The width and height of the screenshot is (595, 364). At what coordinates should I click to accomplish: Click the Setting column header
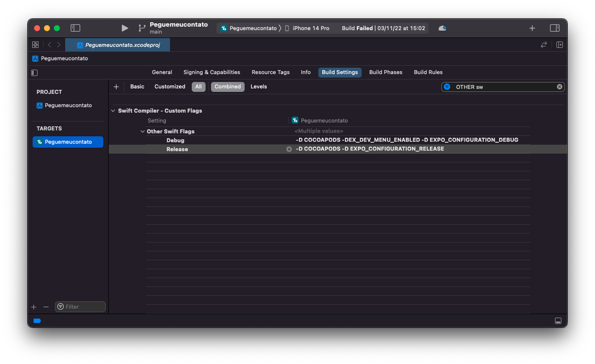[x=157, y=121]
